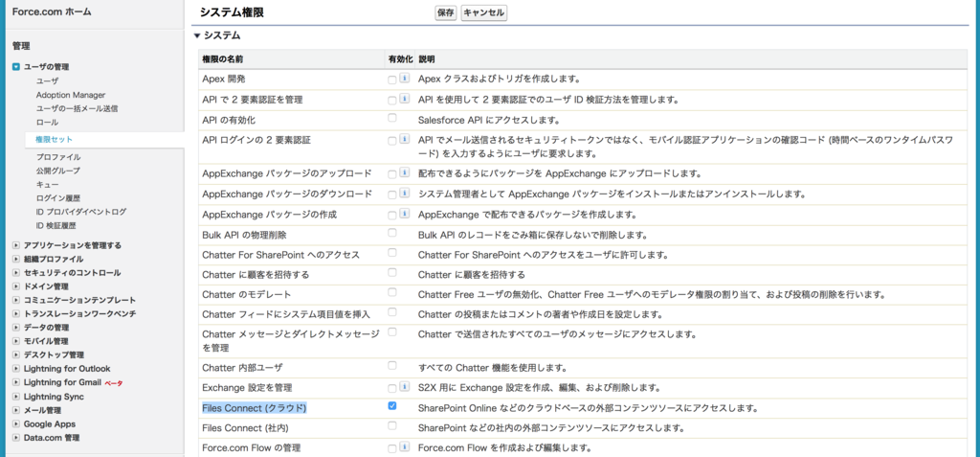Collapse the システム section triangle
The image size is (980, 457).
click(x=197, y=36)
